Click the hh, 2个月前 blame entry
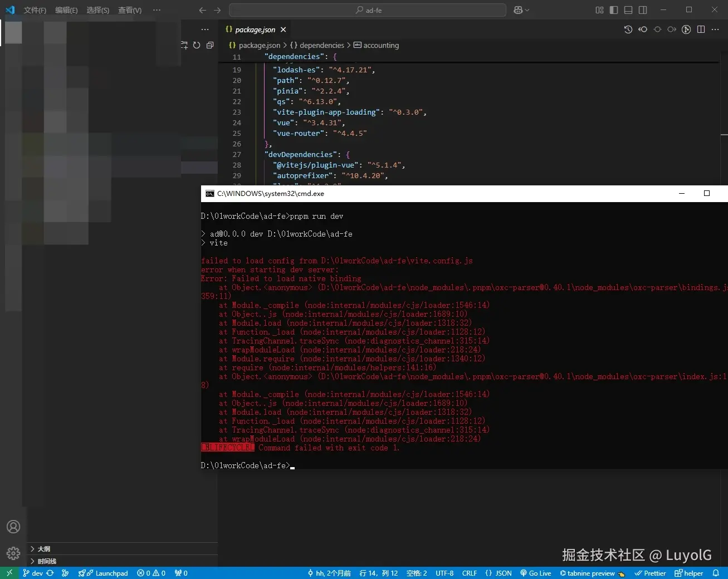 click(329, 573)
